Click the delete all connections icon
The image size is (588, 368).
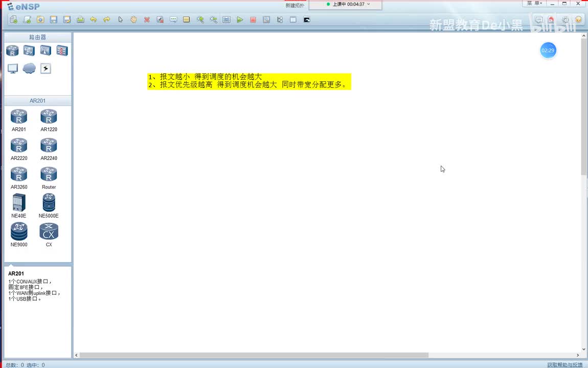[160, 19]
